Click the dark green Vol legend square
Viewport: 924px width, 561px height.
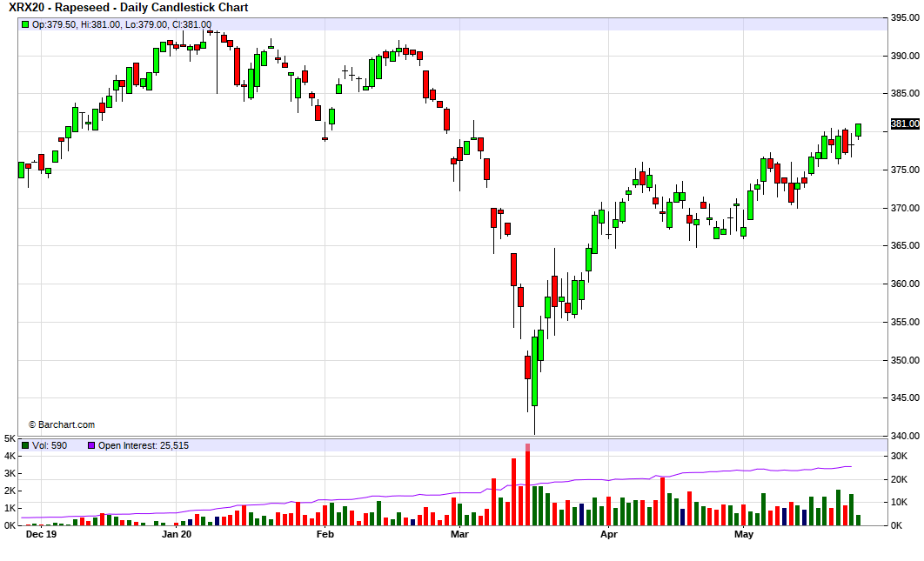25,445
